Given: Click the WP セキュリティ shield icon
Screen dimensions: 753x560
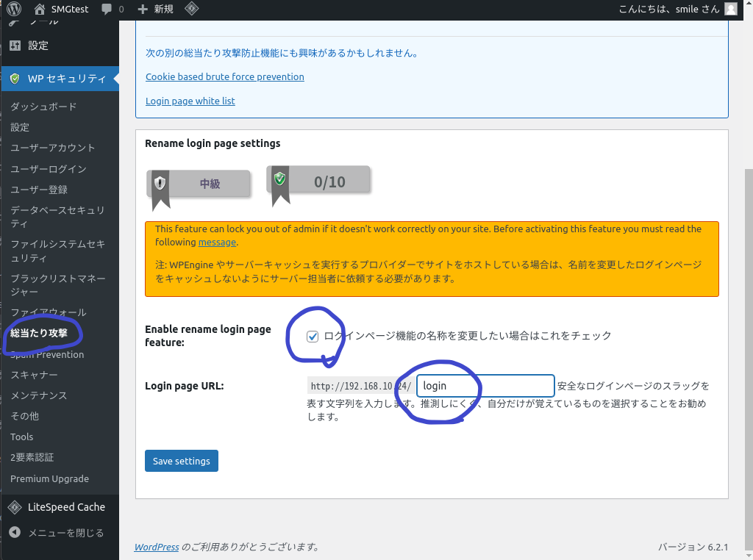Looking at the screenshot, I should (15, 79).
